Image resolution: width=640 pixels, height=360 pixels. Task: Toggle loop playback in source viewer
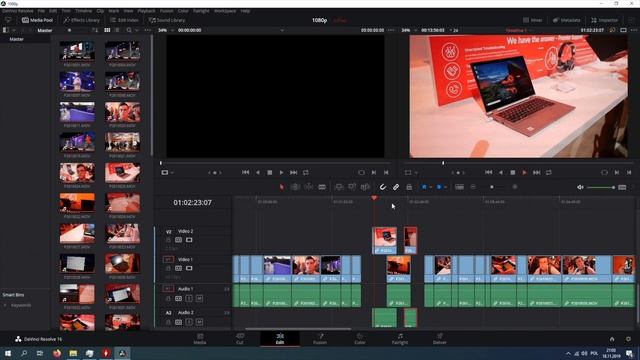click(306, 173)
